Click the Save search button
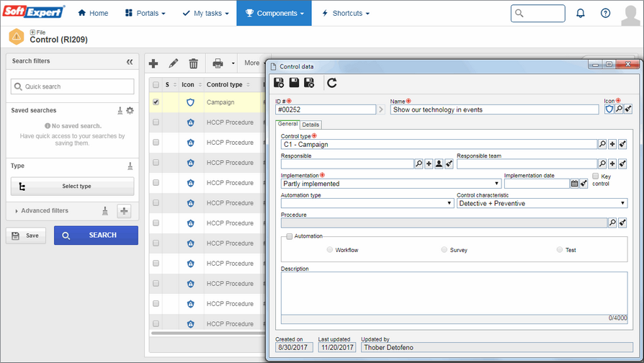644x363 pixels. tap(26, 236)
